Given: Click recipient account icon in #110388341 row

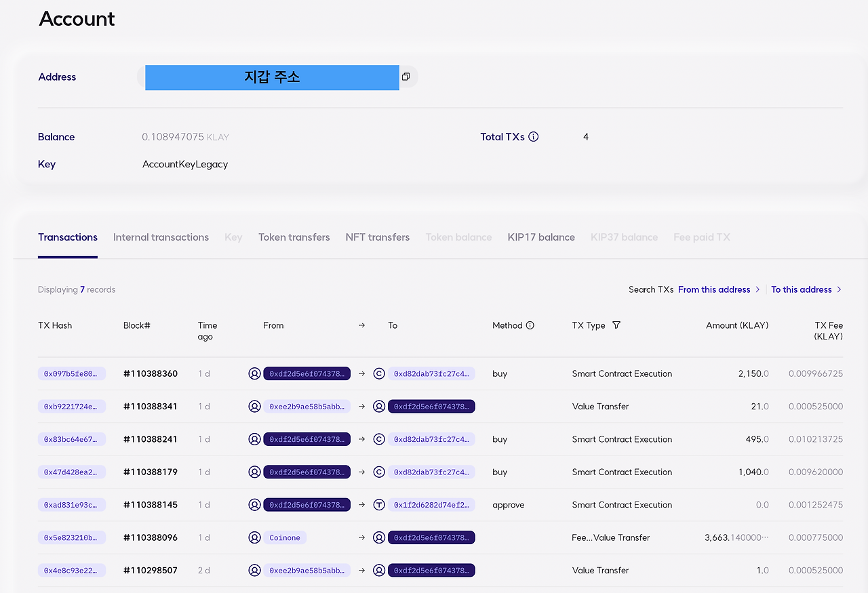Looking at the screenshot, I should click(x=379, y=407).
